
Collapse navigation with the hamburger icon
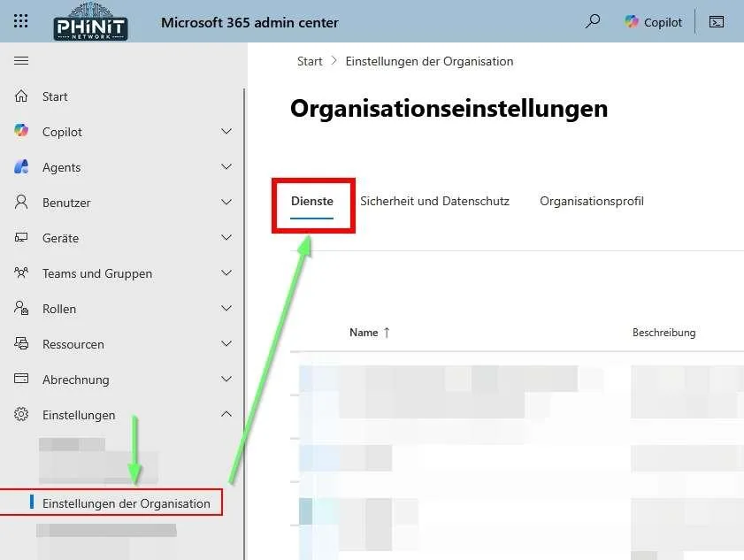coord(21,60)
